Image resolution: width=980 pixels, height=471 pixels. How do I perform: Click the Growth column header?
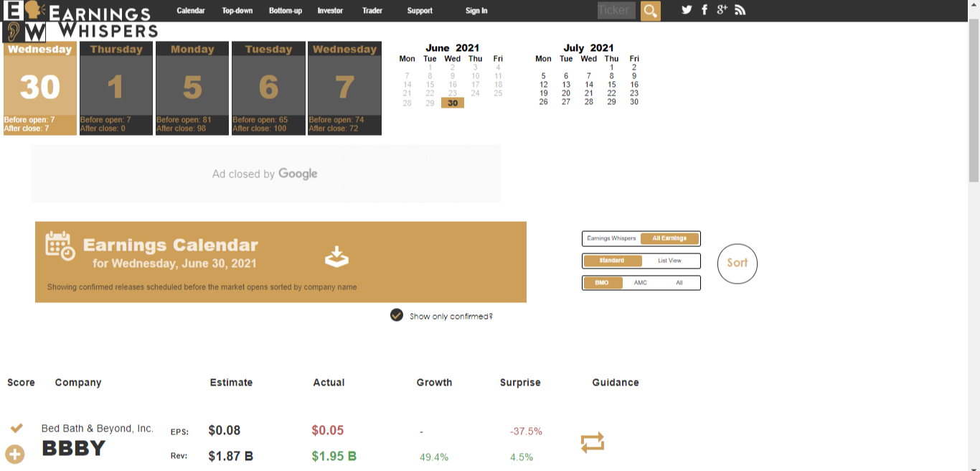tap(434, 383)
